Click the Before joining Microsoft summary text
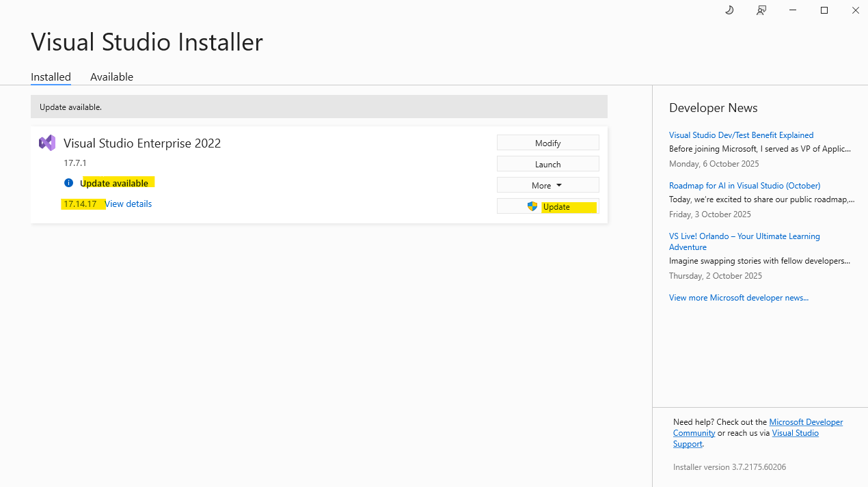 (760, 148)
